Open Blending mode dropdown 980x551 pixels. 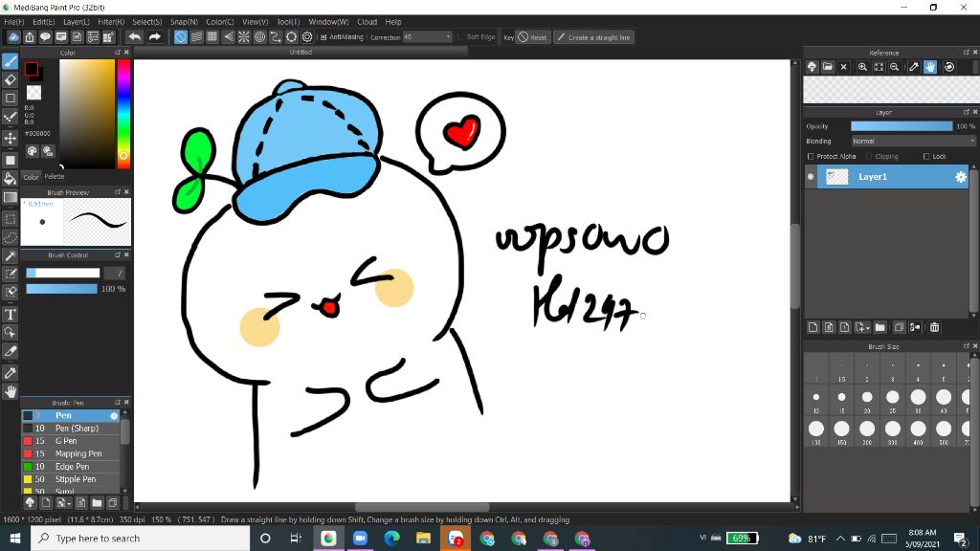[912, 142]
